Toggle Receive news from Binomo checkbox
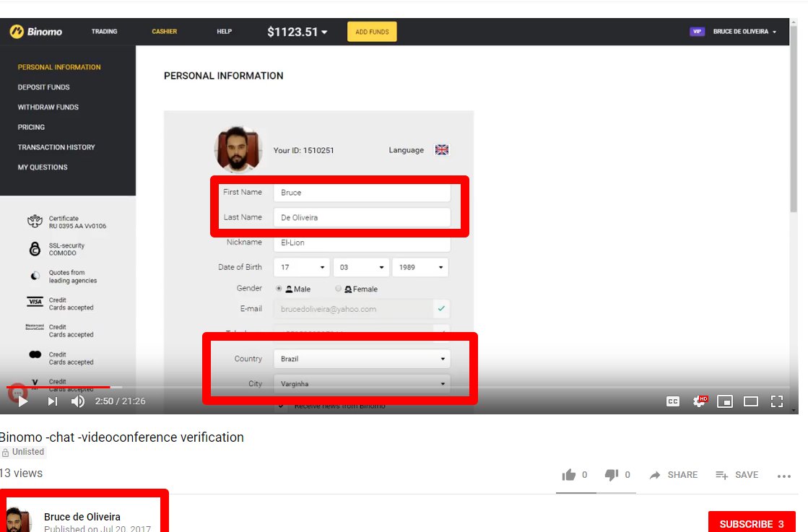Image resolution: width=808 pixels, height=532 pixels. (x=280, y=406)
